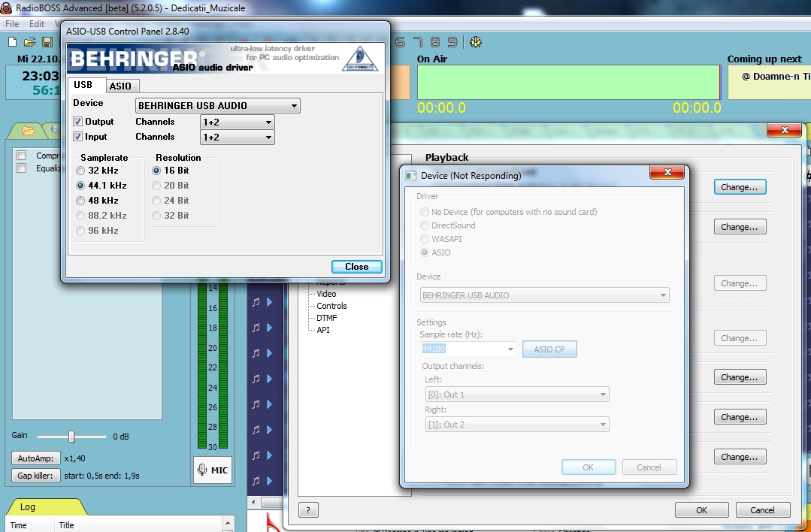The width and height of the screenshot is (811, 532).
Task: Select the 44.1 kHz samplerate option
Action: [x=80, y=186]
